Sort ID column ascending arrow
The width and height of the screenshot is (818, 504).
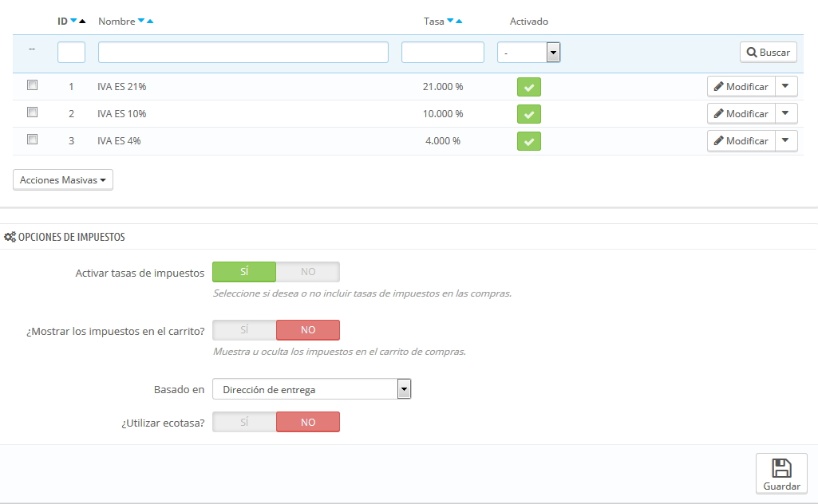pos(82,21)
